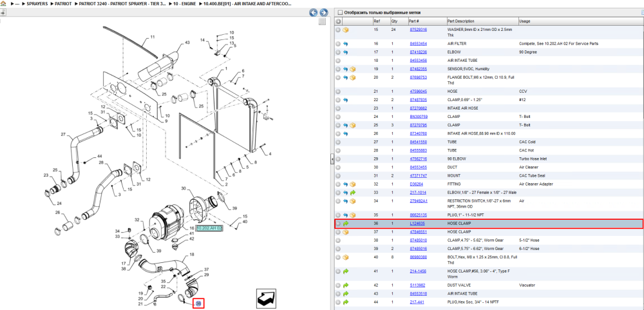This screenshot has height=310, width=644.
Task: Click the box icon on the WASHER row
Action: [x=346, y=30]
